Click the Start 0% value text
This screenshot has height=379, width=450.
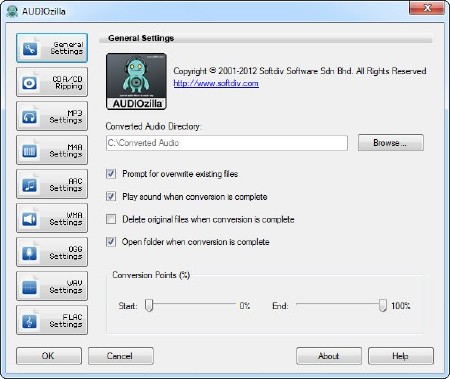245,306
